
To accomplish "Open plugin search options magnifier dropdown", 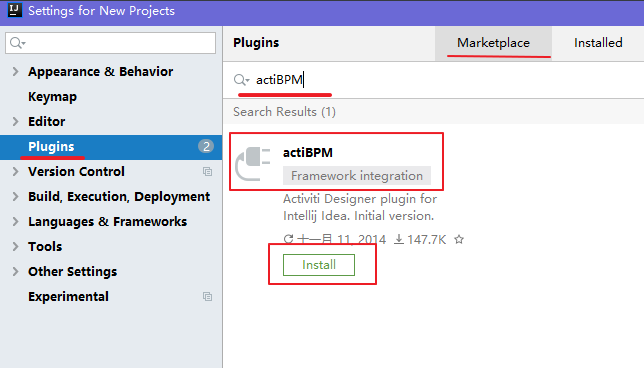I will (242, 80).
